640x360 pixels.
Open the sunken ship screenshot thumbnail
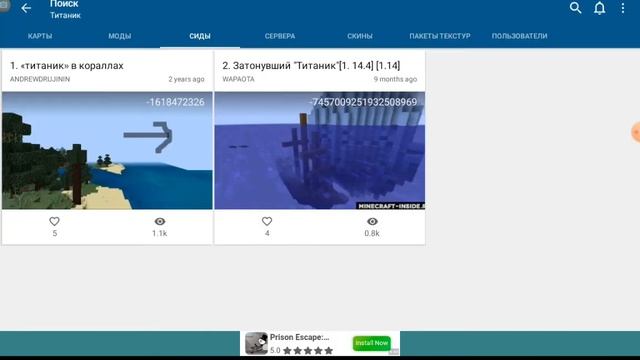320,151
